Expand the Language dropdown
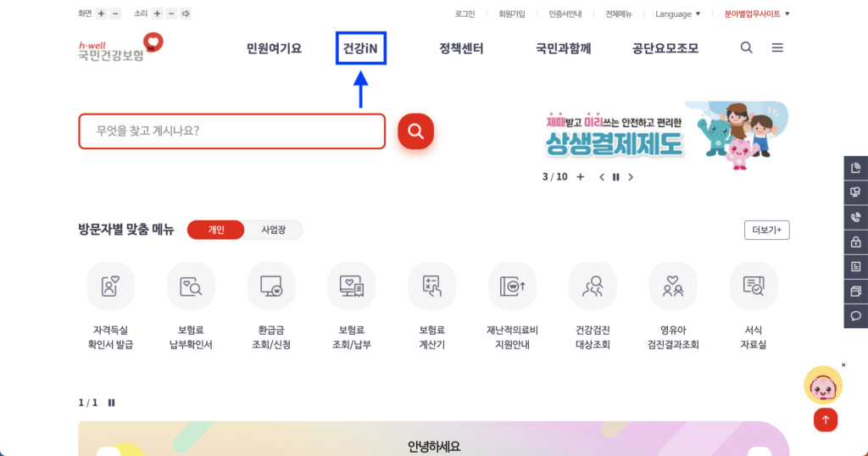The width and height of the screenshot is (868, 456). point(677,14)
